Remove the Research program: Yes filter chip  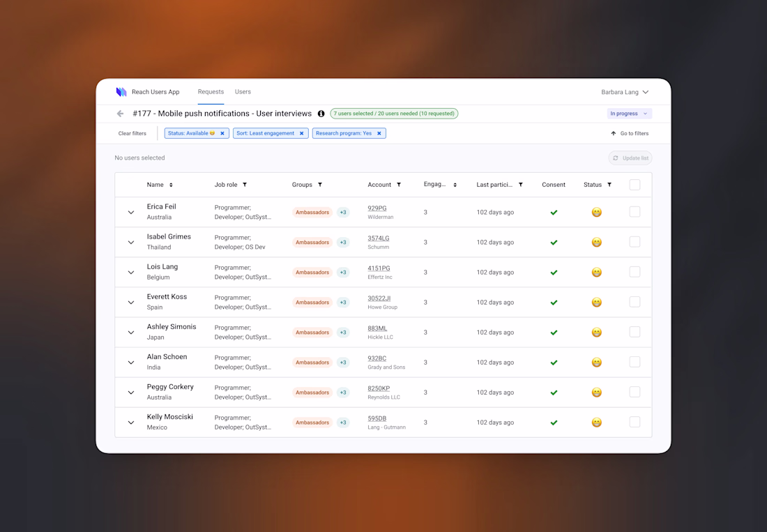pos(379,133)
